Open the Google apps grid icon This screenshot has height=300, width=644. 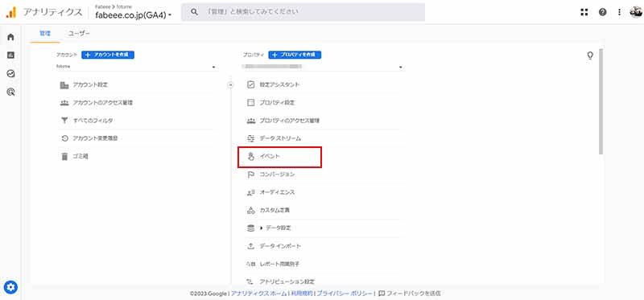(x=584, y=12)
